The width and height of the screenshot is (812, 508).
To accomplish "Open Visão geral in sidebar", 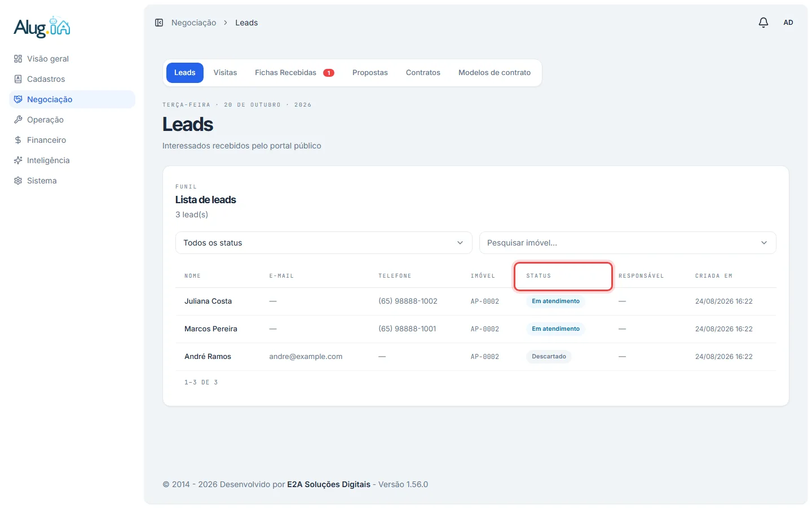I will point(72,59).
